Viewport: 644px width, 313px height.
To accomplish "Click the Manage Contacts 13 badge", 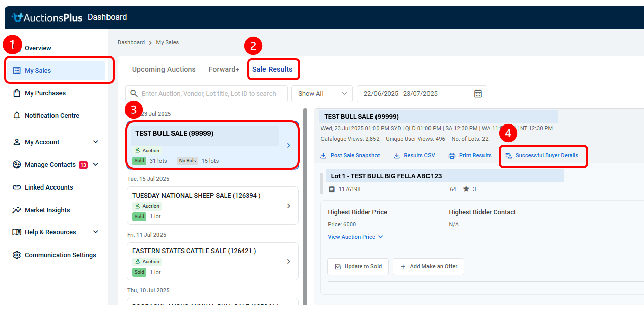I will 83,165.
